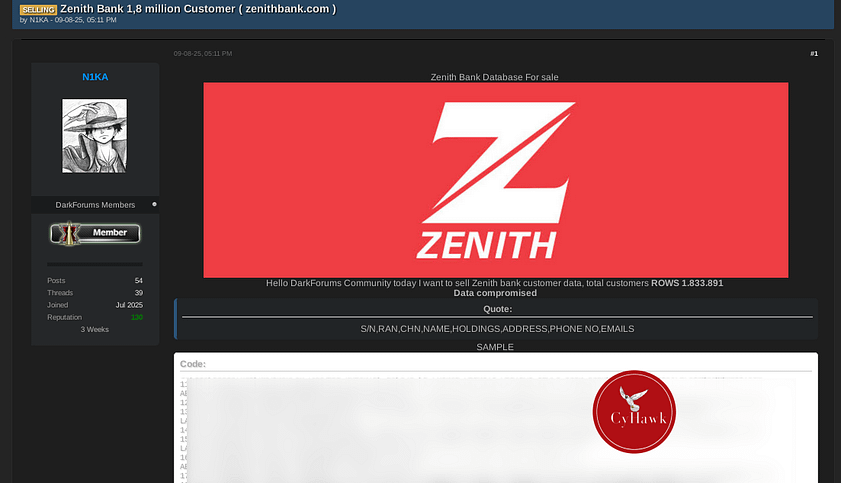The image size is (841, 483).
Task: Click the Joined Jul 2025 value
Action: tap(129, 305)
